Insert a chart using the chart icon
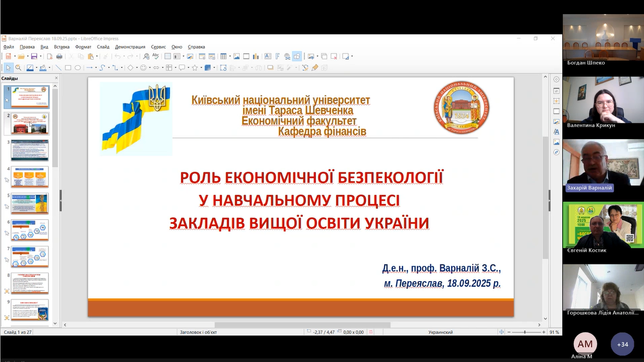 pos(256,57)
